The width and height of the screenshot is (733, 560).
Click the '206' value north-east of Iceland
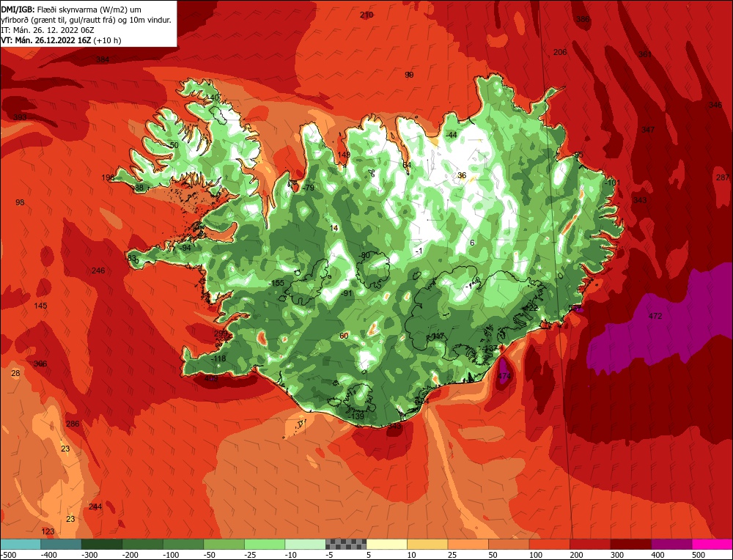[x=560, y=52]
